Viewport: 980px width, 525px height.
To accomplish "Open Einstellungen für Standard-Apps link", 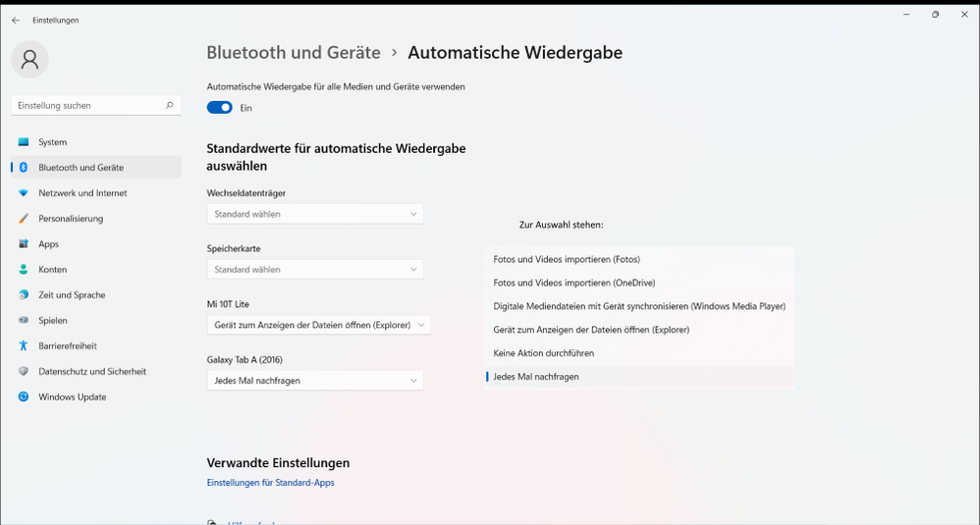I will [x=270, y=483].
